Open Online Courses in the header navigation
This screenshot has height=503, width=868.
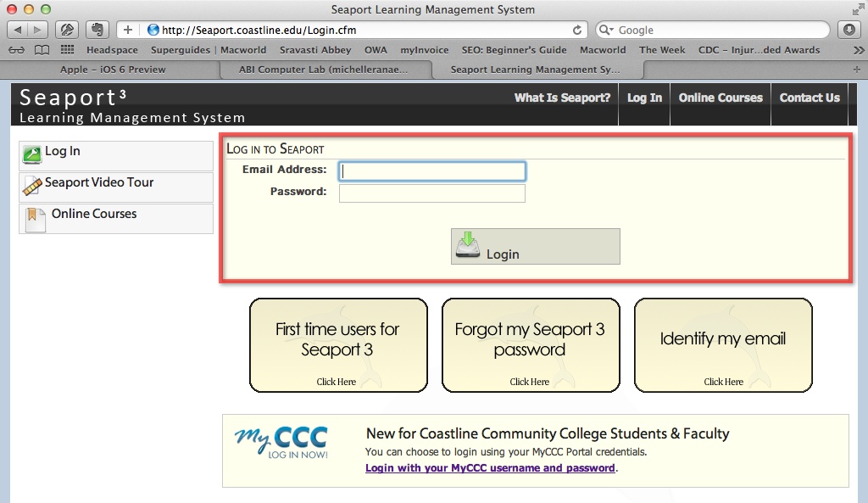[x=721, y=98]
